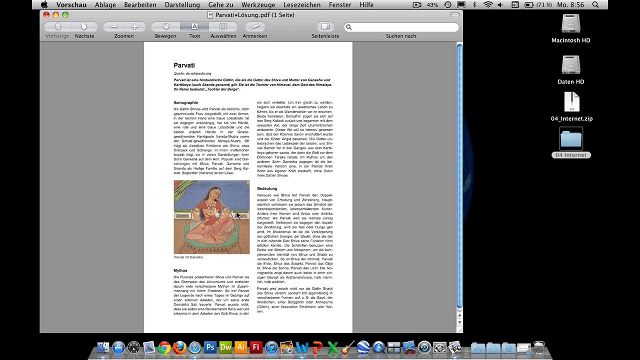Zoom out with the minus button

[114, 27]
